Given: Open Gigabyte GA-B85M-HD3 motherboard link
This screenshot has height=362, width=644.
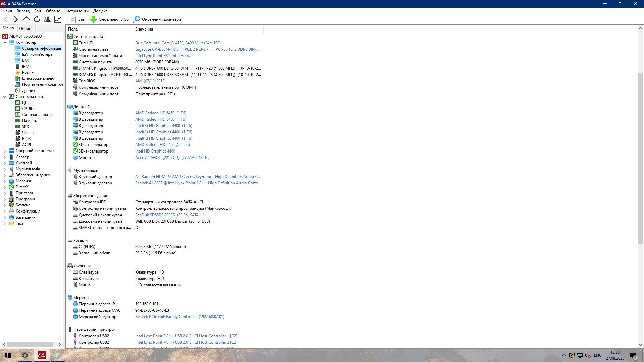Looking at the screenshot, I should (x=197, y=49).
